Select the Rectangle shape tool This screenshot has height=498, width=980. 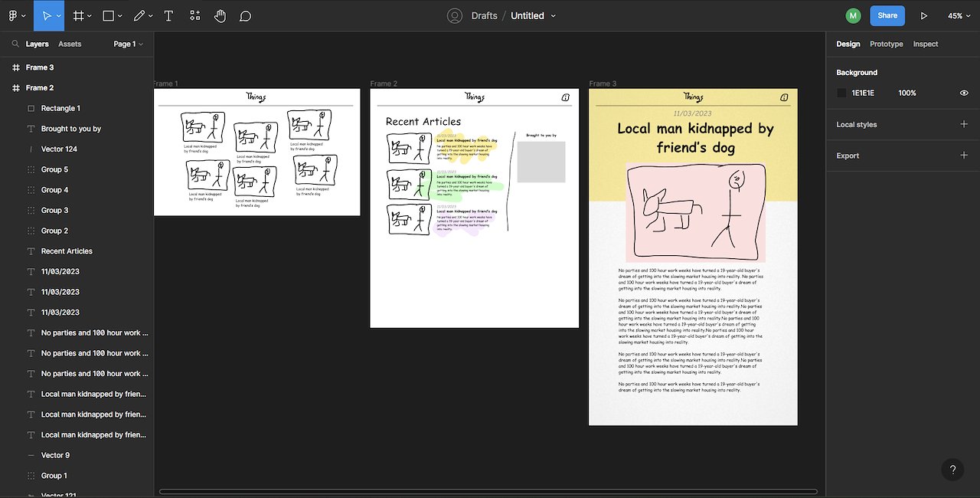pyautogui.click(x=109, y=15)
